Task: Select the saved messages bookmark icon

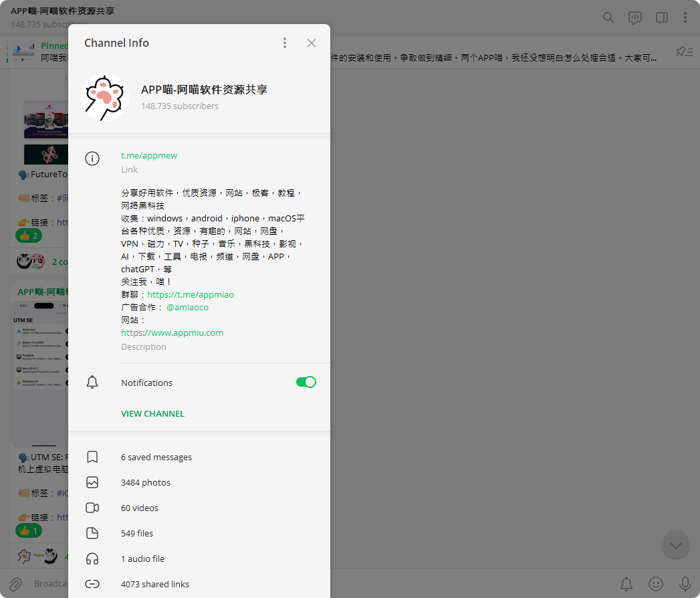Action: click(93, 457)
